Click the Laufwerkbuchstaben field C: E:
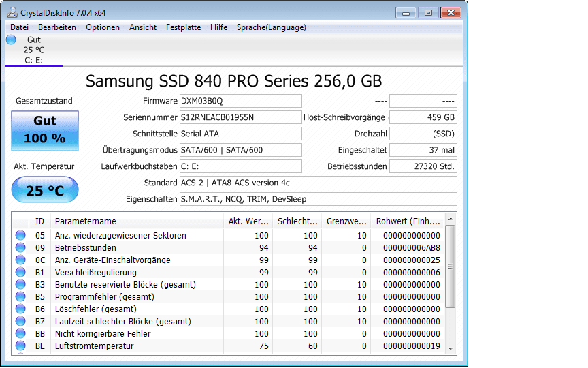This screenshot has height=368, width=588. click(x=241, y=166)
